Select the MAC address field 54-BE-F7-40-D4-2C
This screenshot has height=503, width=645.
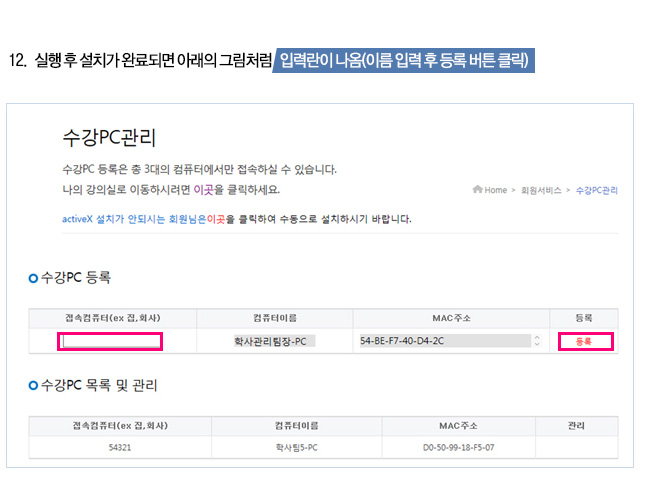click(444, 341)
